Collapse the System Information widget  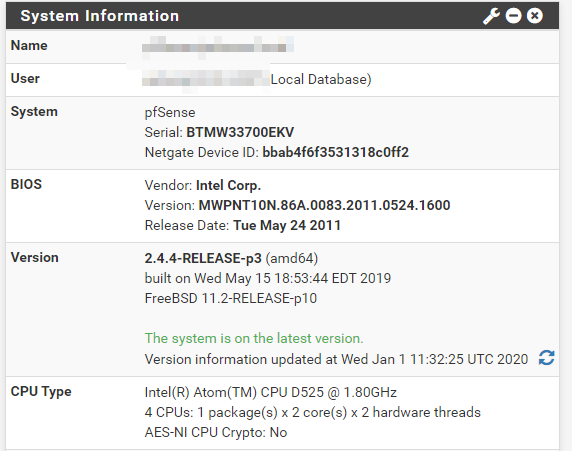tap(513, 16)
